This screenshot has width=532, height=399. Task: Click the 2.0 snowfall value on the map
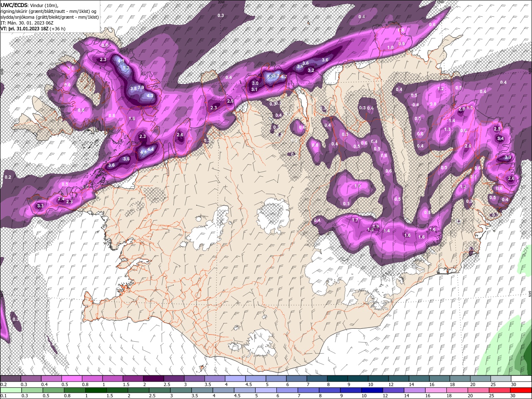(x=468, y=146)
